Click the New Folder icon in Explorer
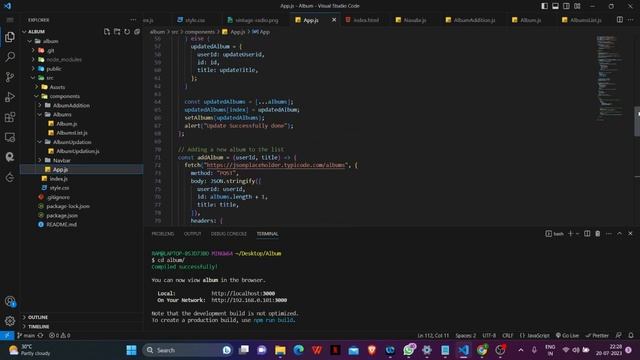This screenshot has width=640, height=360. pos(117,31)
